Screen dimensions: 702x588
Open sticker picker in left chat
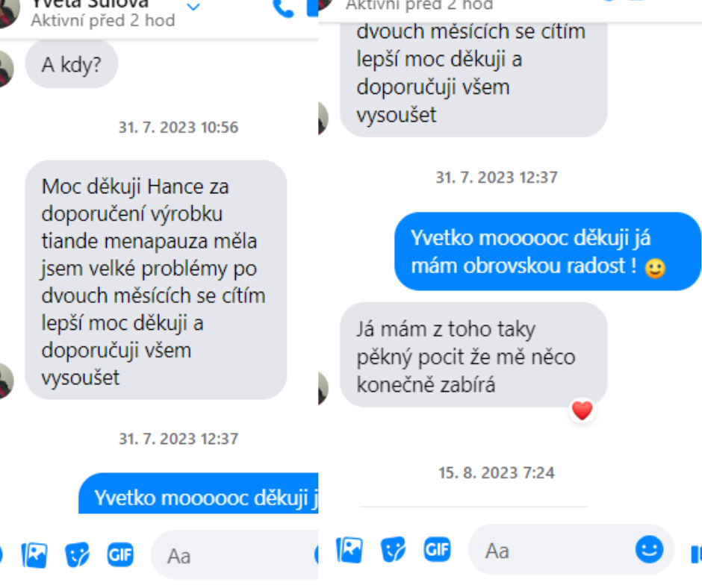click(77, 555)
